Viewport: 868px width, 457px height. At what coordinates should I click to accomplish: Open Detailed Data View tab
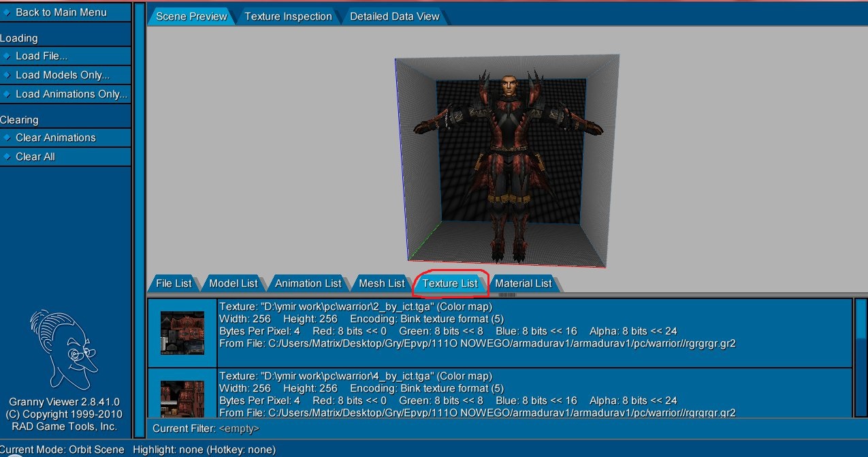click(395, 16)
